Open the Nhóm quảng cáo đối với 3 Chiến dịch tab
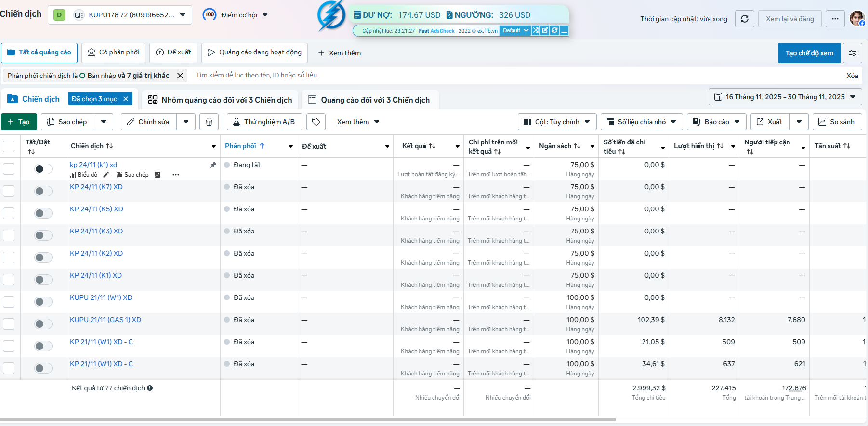Image resolution: width=868 pixels, height=426 pixels. pyautogui.click(x=220, y=100)
